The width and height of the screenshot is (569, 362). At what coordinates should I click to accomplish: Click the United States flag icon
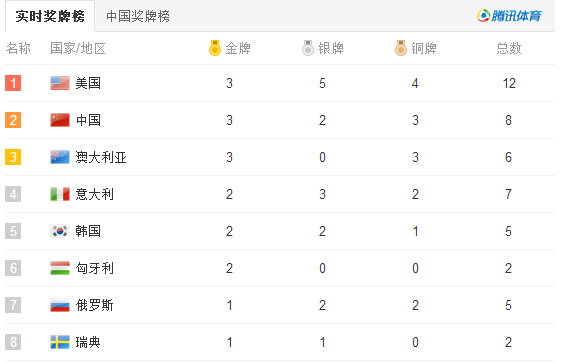pyautogui.click(x=60, y=83)
